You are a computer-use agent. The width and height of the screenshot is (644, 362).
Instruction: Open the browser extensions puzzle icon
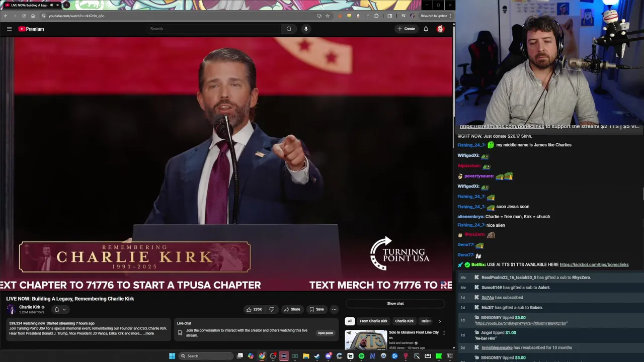[x=376, y=16]
